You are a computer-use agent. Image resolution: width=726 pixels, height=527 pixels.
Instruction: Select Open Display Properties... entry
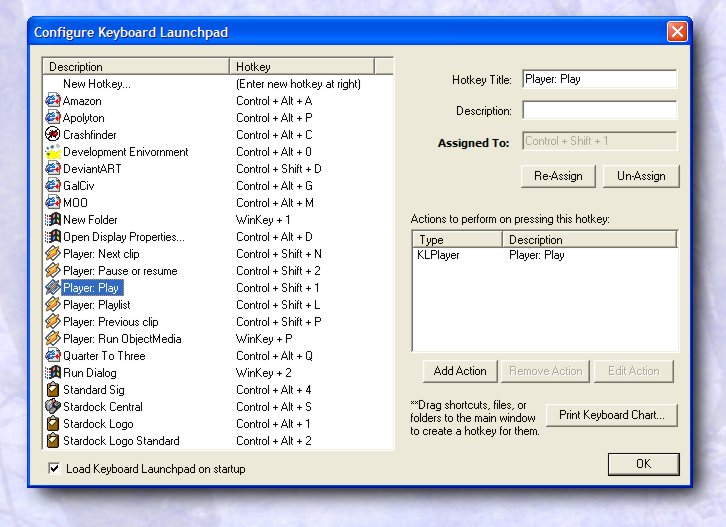click(x=124, y=237)
